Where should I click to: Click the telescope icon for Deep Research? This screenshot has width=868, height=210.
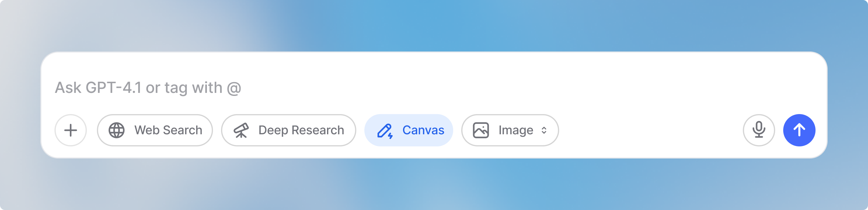pos(241,130)
